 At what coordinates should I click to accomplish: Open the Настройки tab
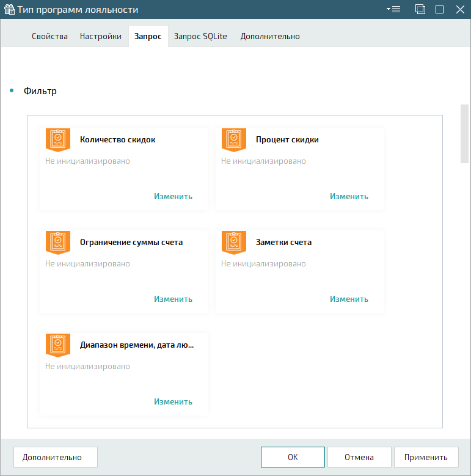[101, 37]
